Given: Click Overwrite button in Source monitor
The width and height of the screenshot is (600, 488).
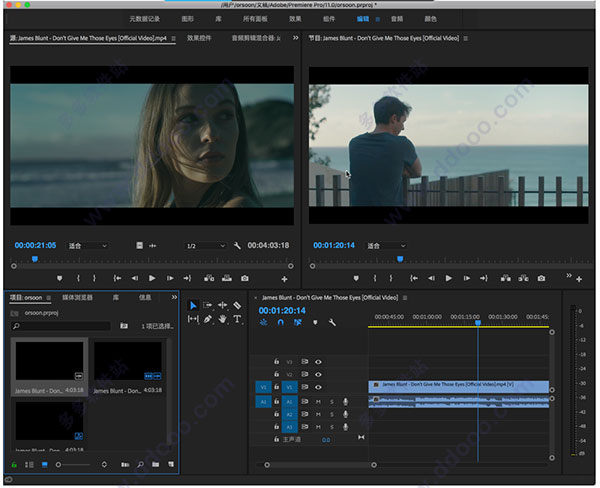Looking at the screenshot, I should point(227,278).
